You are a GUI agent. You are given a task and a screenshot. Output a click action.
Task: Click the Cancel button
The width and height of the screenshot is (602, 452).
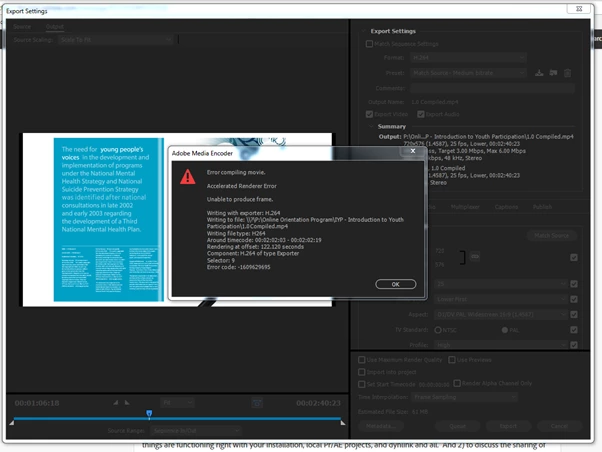(x=559, y=426)
